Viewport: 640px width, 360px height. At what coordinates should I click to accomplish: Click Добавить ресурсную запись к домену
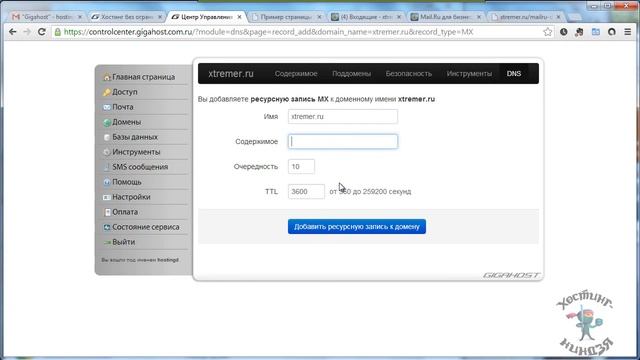coord(357,227)
